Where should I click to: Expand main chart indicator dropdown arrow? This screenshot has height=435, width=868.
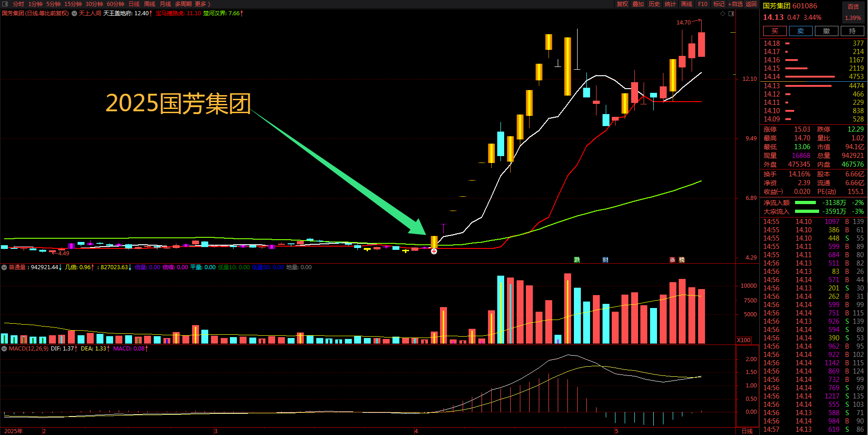pyautogui.click(x=74, y=13)
